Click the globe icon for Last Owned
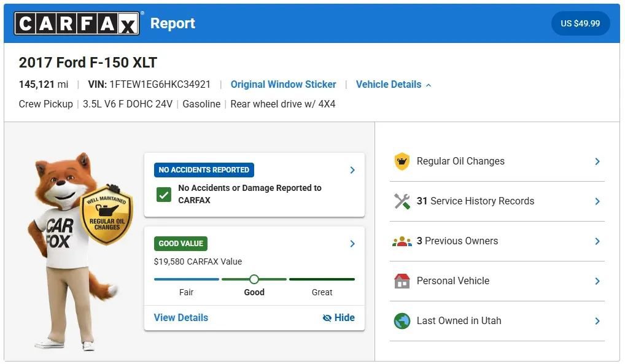This screenshot has width=625, height=364. coord(402,321)
